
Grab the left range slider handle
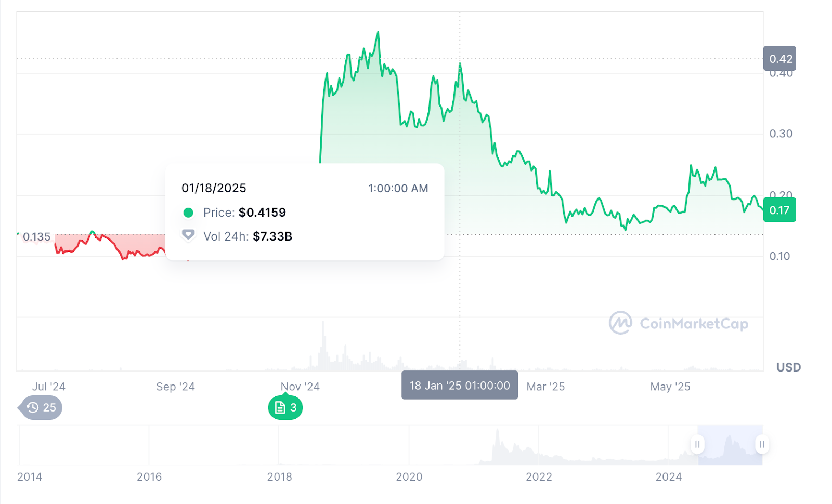[x=697, y=444]
